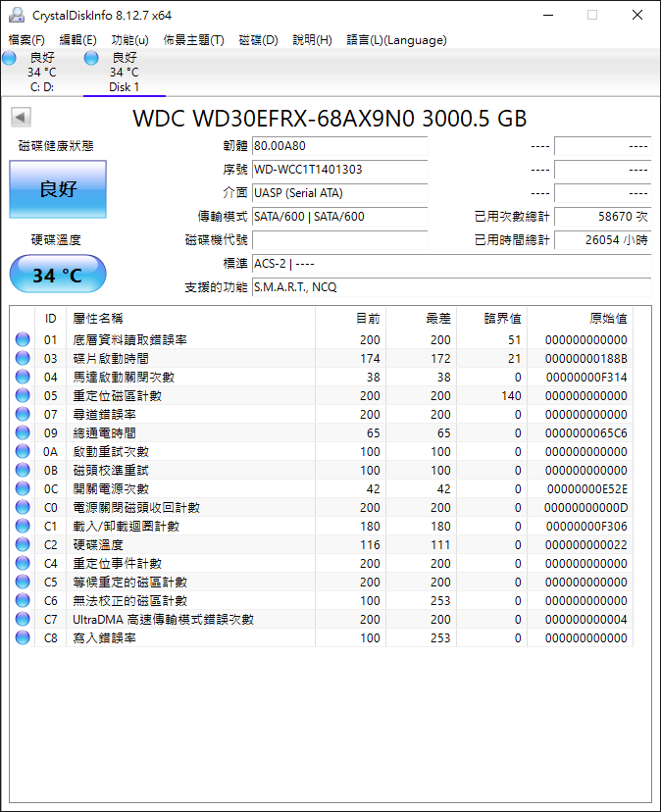This screenshot has height=812, width=661.
Task: Click raw value 00000000F314
Action: point(585,377)
